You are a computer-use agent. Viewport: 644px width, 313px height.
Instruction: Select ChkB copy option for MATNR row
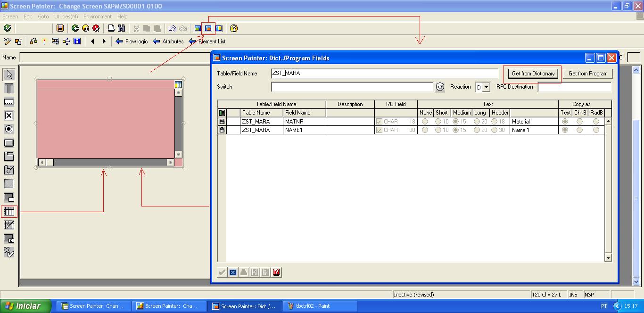pos(580,121)
